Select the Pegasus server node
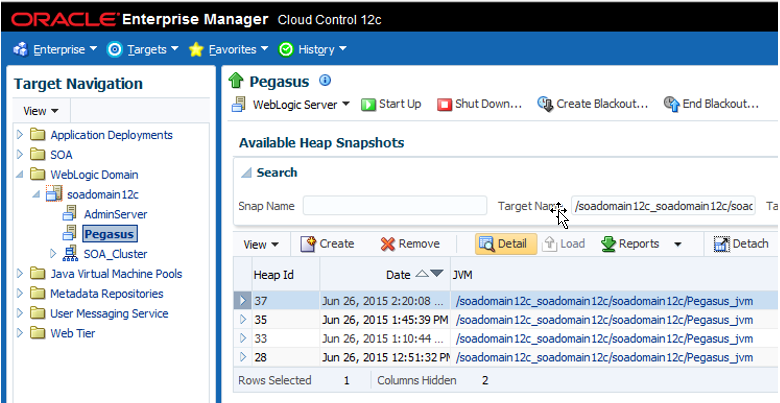The image size is (780, 403). [x=109, y=234]
